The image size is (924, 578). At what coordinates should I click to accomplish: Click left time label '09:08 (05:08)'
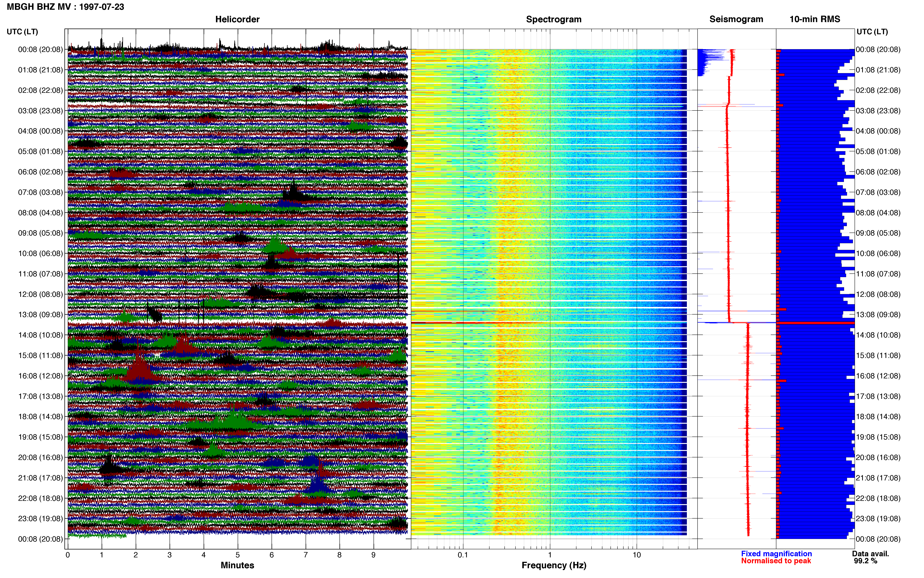40,233
